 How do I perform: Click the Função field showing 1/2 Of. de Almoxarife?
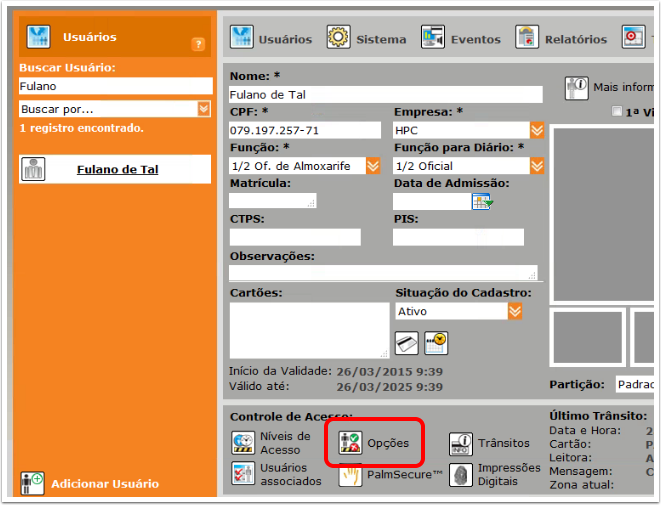(298, 166)
